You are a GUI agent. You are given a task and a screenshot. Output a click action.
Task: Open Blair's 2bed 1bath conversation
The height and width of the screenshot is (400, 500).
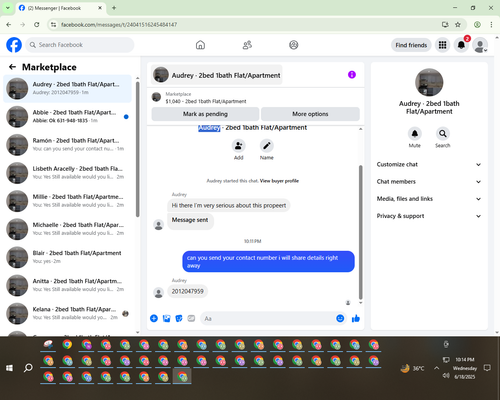tap(67, 257)
